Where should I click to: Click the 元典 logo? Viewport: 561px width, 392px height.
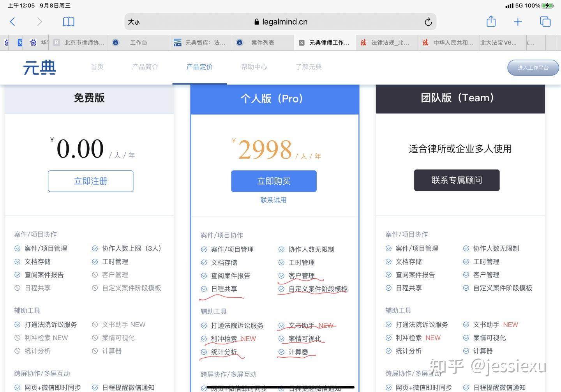tap(39, 68)
